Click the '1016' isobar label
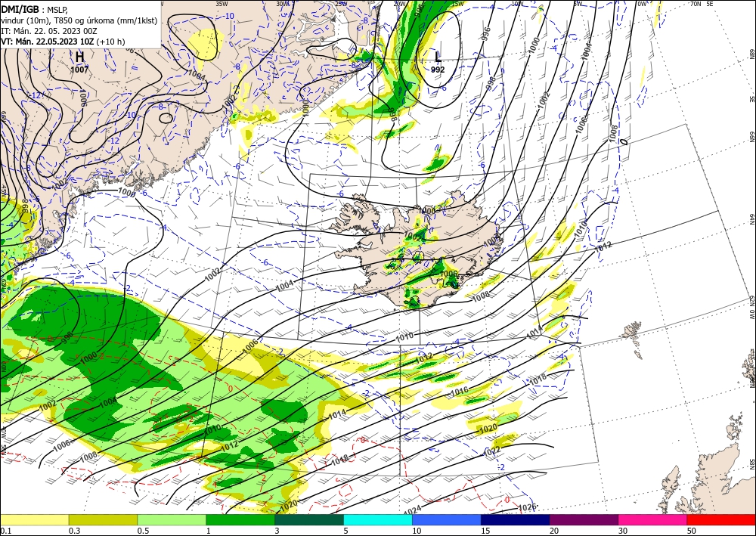The image size is (756, 536). click(459, 392)
